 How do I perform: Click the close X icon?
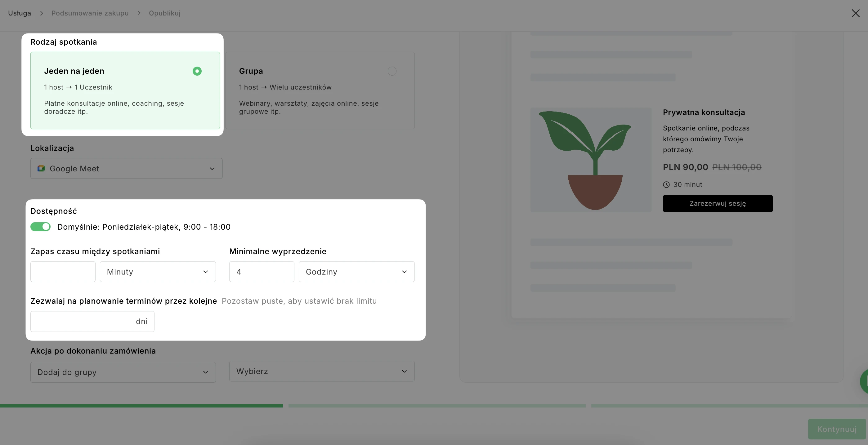pyautogui.click(x=855, y=13)
